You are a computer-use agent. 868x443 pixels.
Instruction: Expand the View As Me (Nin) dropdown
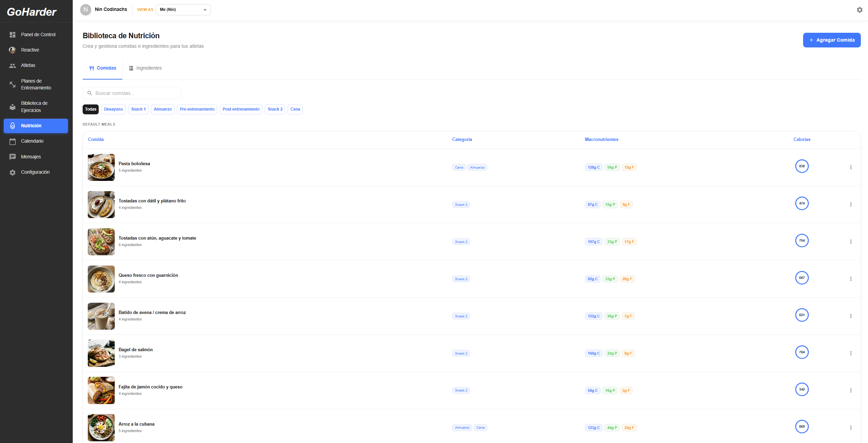click(x=183, y=10)
